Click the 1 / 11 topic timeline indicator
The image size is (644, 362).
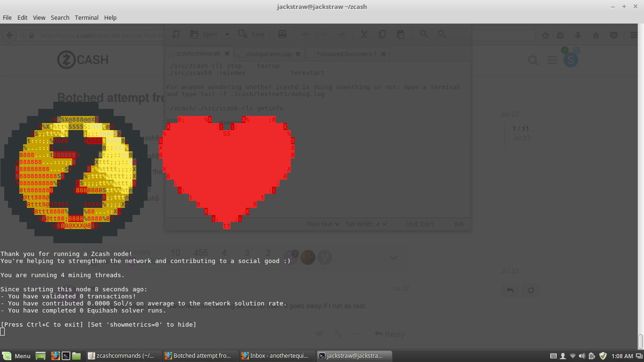click(521, 129)
